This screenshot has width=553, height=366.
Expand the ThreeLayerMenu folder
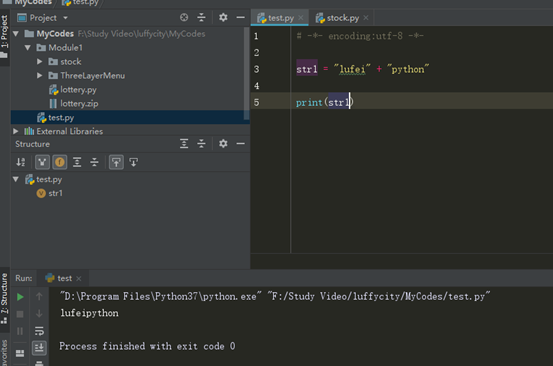point(40,75)
